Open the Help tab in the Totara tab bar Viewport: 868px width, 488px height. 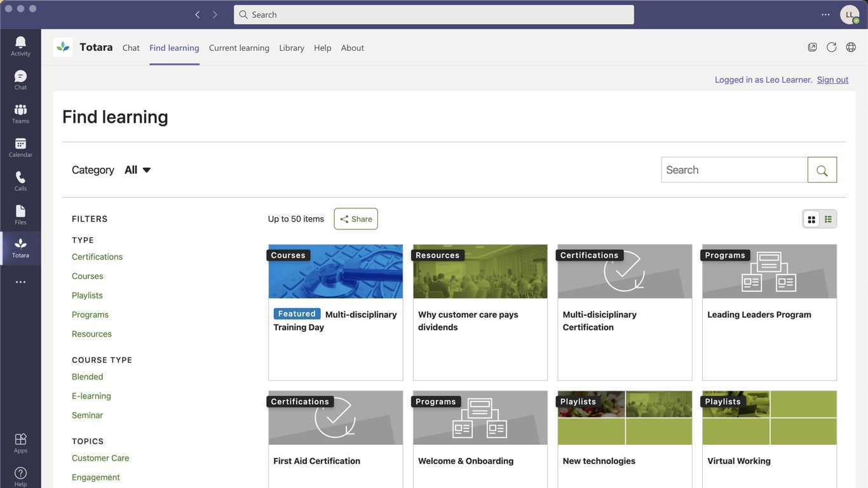point(323,48)
